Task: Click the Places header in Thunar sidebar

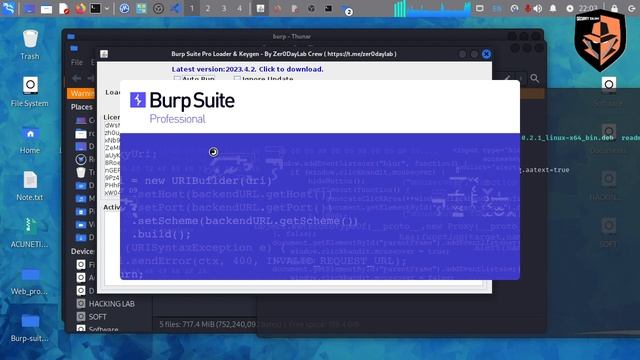Action: 82,107
